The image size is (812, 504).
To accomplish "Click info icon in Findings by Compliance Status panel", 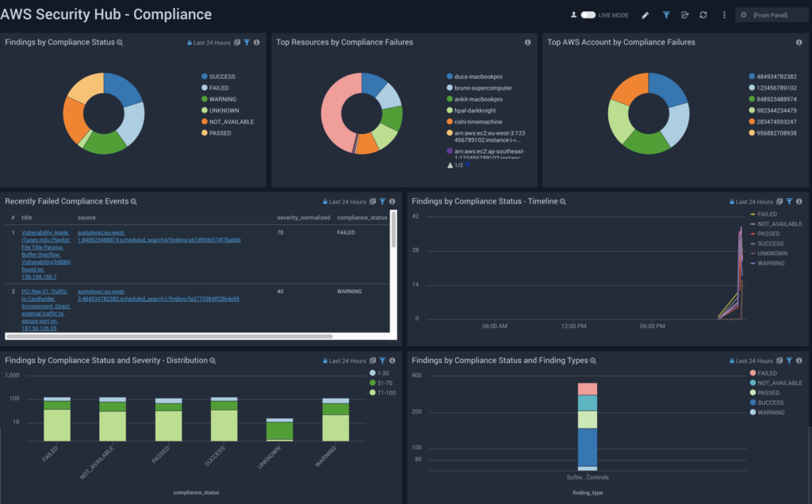I will [x=256, y=43].
